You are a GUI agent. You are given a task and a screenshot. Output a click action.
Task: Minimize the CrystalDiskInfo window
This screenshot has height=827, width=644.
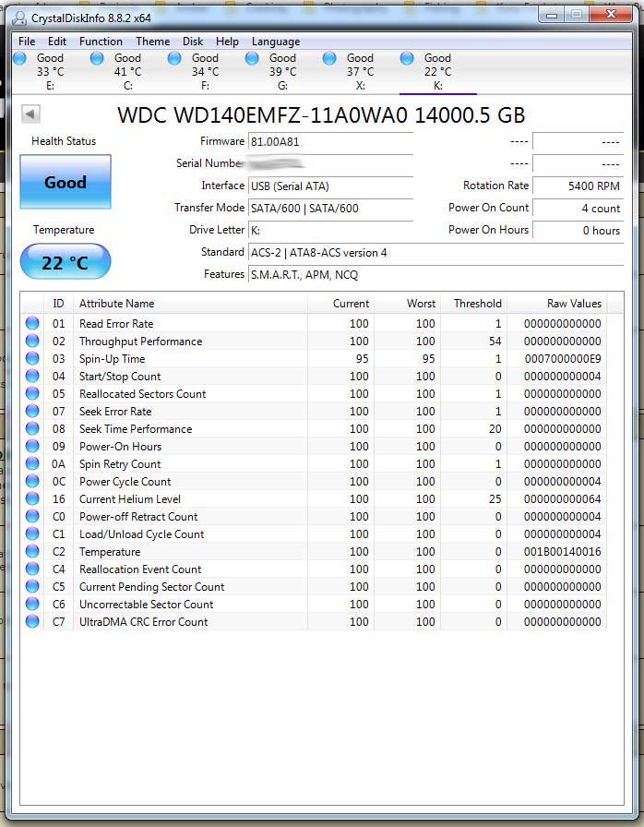[x=552, y=15]
